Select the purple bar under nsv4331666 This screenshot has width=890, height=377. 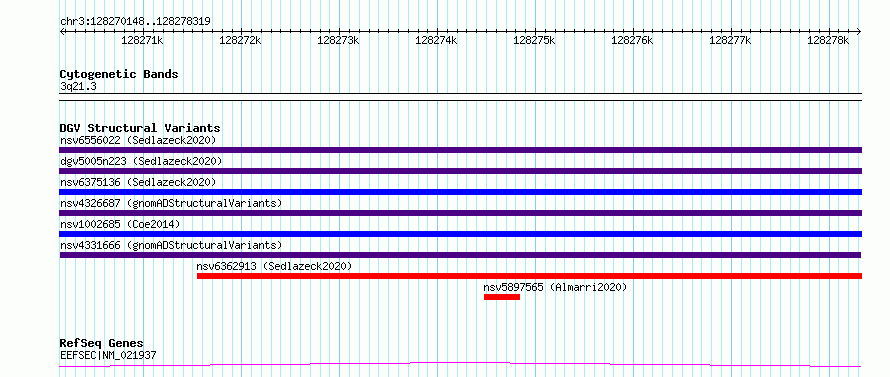[460, 255]
